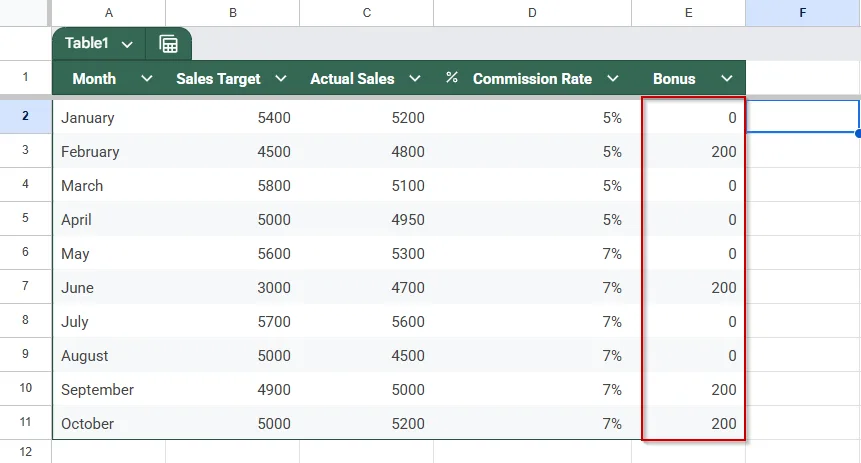Select August's Actual Sales 4500
The height and width of the screenshot is (463, 861).
click(x=367, y=355)
